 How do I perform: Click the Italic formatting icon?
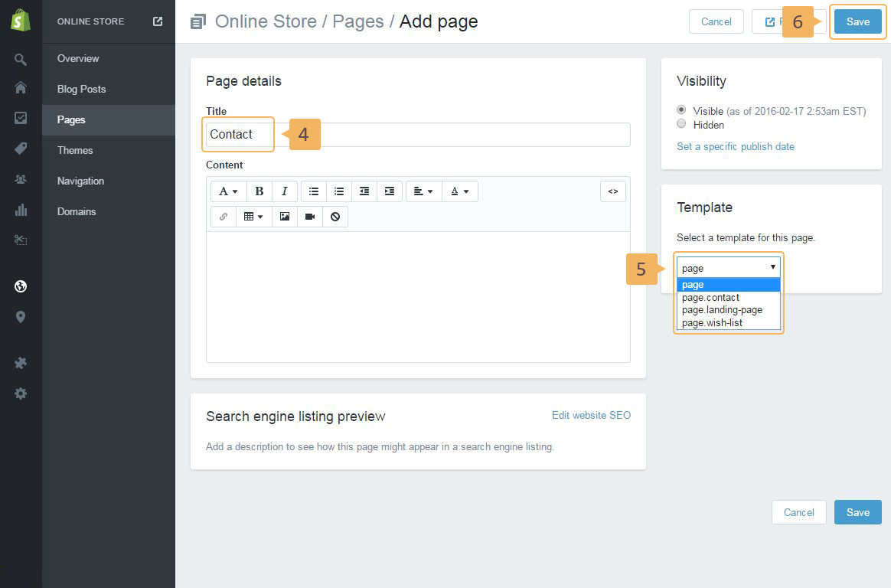(x=285, y=191)
